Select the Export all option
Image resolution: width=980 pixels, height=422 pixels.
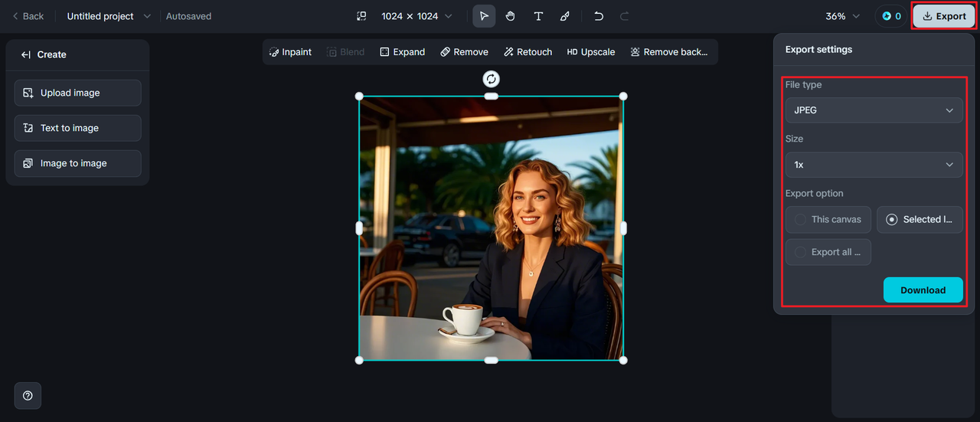coord(828,252)
